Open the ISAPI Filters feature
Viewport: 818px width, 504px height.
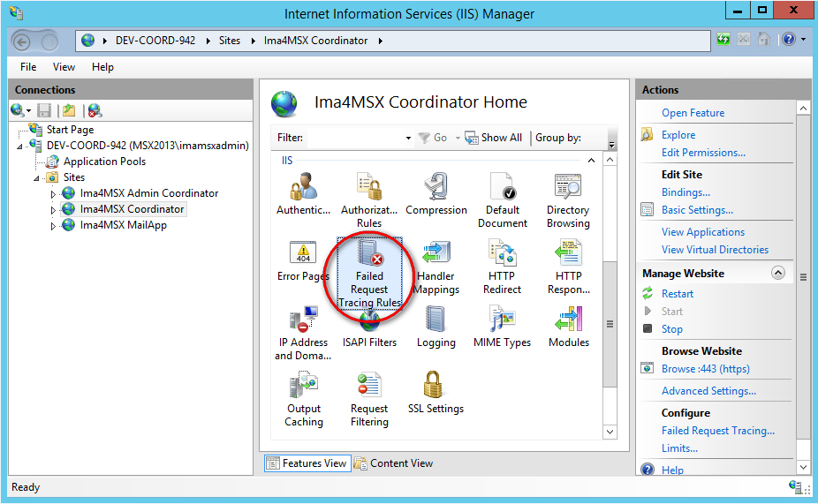369,329
